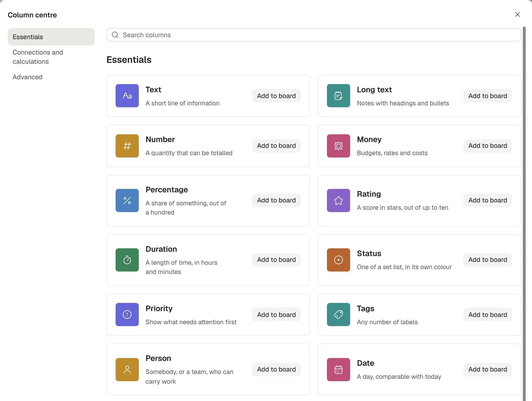Click 'Show what needs attention first' text
Image resolution: width=532 pixels, height=401 pixels.
pos(191,322)
